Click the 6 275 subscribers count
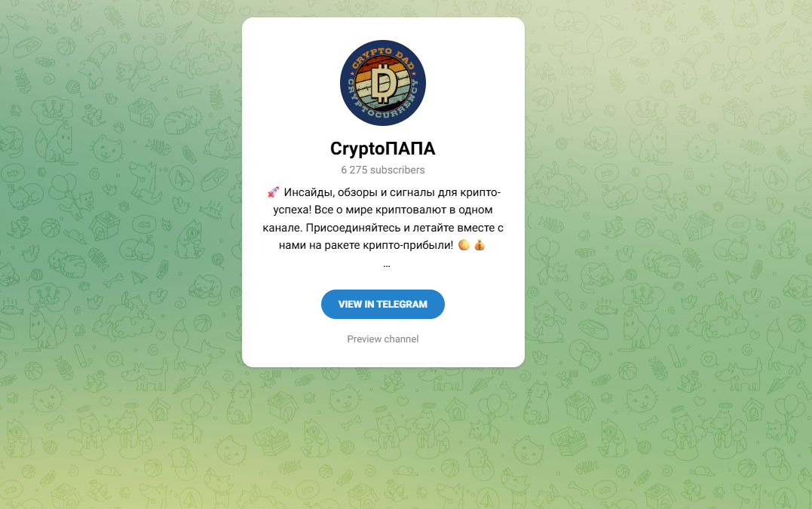The height and width of the screenshot is (509, 812). tap(383, 170)
